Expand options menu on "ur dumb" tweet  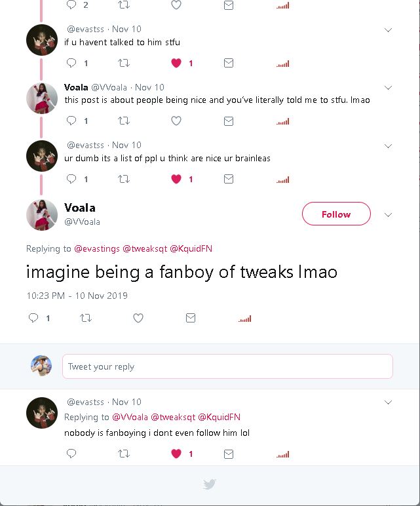click(388, 146)
